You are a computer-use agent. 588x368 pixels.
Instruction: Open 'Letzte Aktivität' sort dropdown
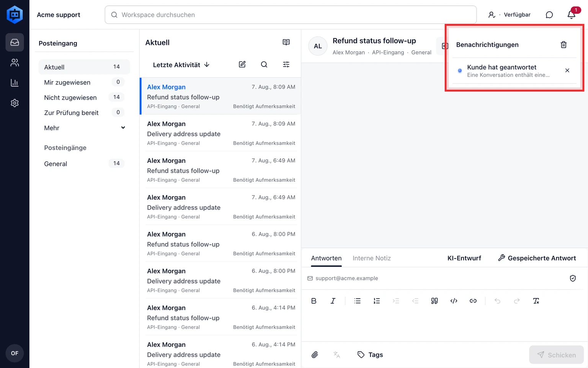(181, 65)
